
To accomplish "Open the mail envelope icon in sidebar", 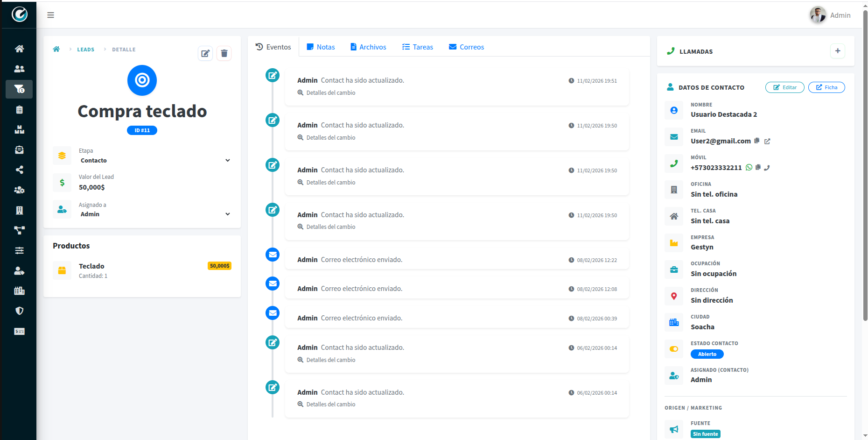I will coord(19,149).
